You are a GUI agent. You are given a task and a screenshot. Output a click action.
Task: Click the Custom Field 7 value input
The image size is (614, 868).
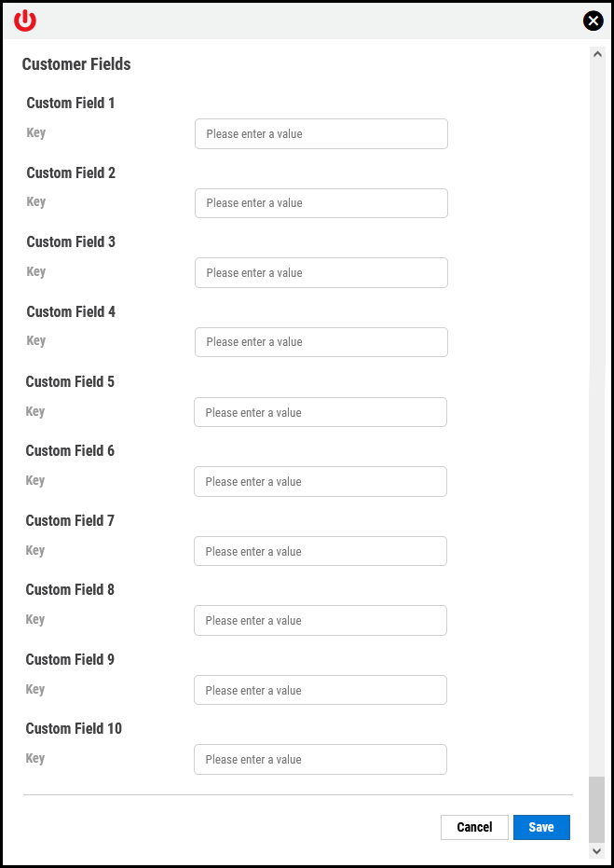click(x=321, y=551)
